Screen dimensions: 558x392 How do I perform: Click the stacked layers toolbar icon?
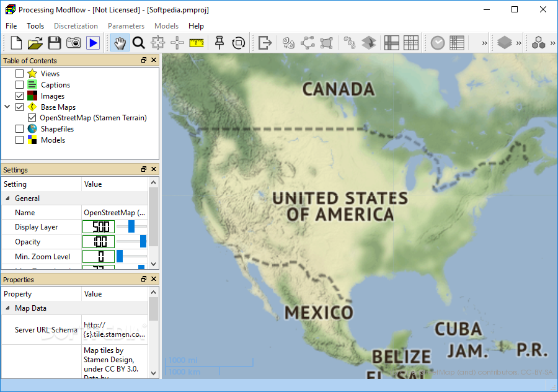505,43
